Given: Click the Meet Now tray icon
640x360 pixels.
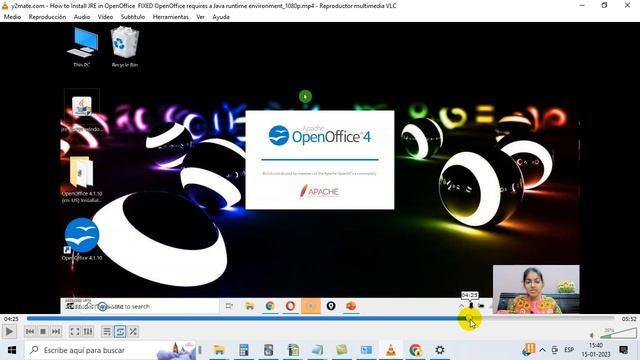Looking at the screenshot, I should pyautogui.click(x=555, y=350).
